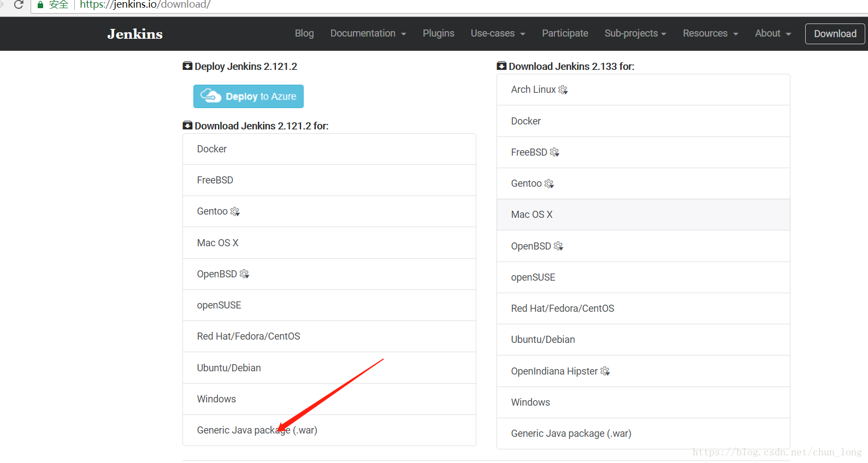
Task: Select Gentoo under Jenkins 2.133
Action: click(643, 183)
